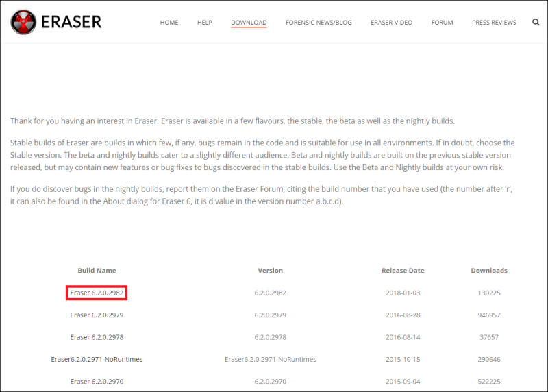Select the version cell 6.2.0.2978
The image size is (548, 392).
(270, 337)
